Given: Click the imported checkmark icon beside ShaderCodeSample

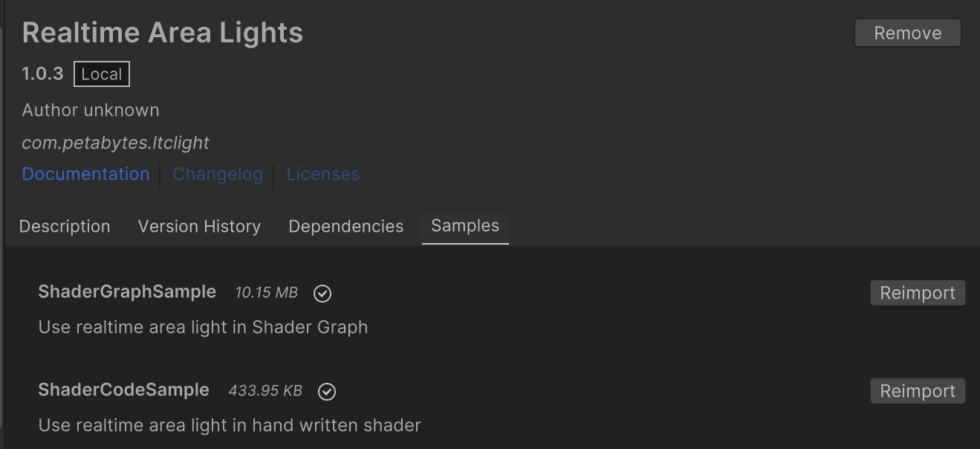Looking at the screenshot, I should click(x=327, y=392).
